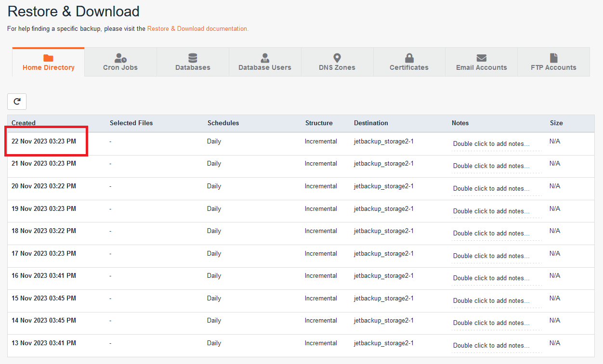This screenshot has width=603, height=364.
Task: Click the Databases stack icon
Action: pyautogui.click(x=193, y=58)
